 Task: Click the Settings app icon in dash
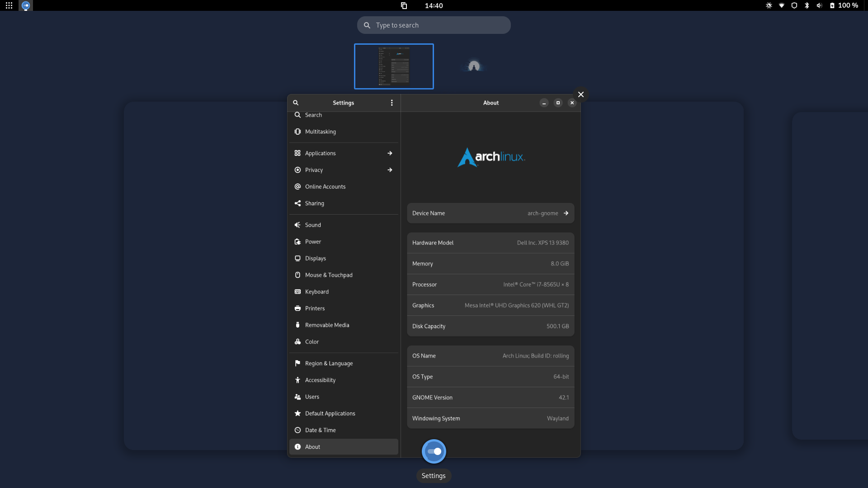(x=434, y=451)
